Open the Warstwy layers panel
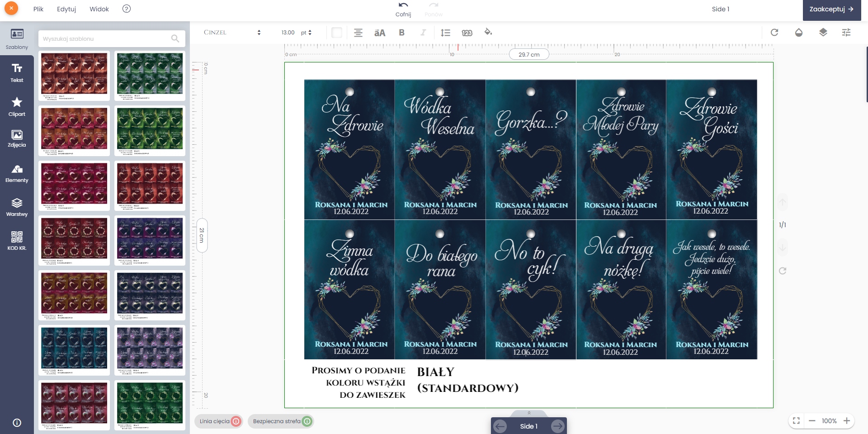Screen dimensions: 868x434 (x=17, y=207)
